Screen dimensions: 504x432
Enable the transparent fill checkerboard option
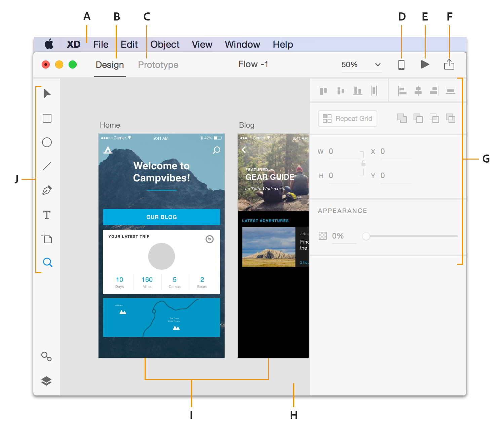(x=322, y=236)
